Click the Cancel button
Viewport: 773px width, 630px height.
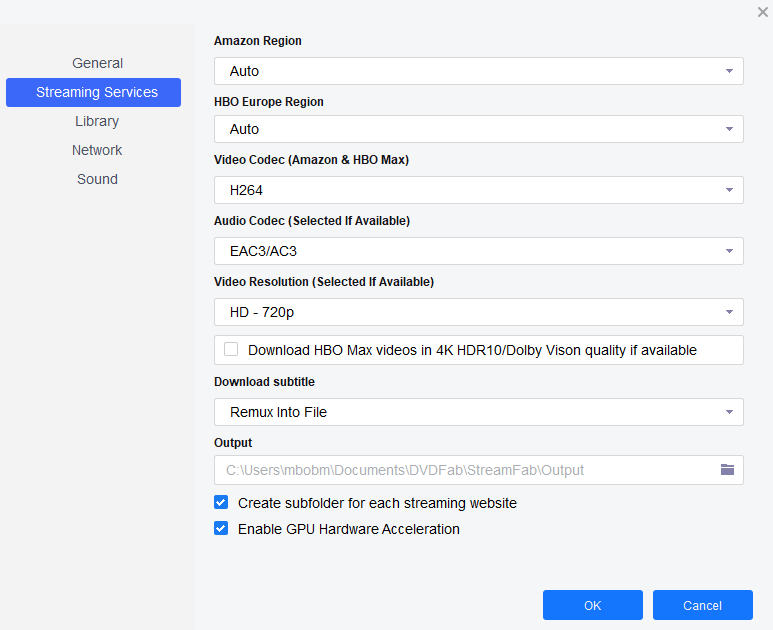pos(702,605)
